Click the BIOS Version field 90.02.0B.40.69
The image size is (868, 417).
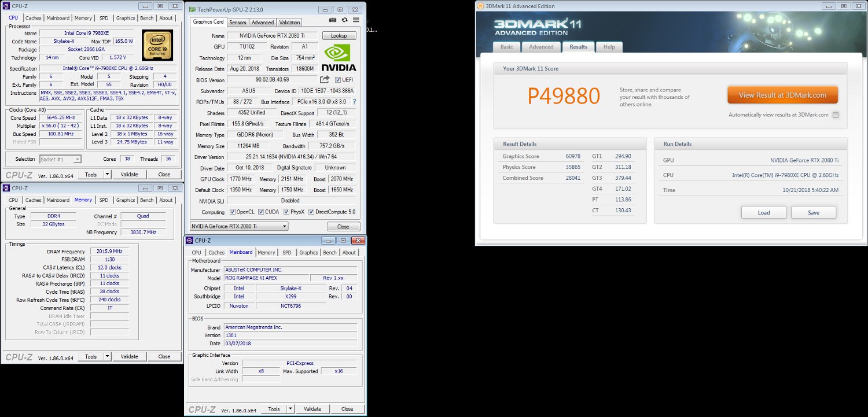[271, 80]
